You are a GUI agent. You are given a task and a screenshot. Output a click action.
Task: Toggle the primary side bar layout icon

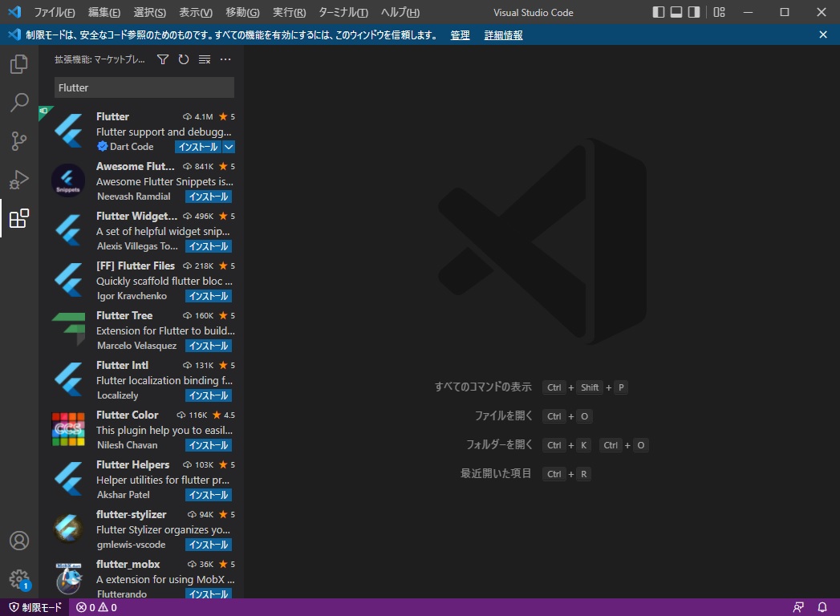(x=659, y=12)
